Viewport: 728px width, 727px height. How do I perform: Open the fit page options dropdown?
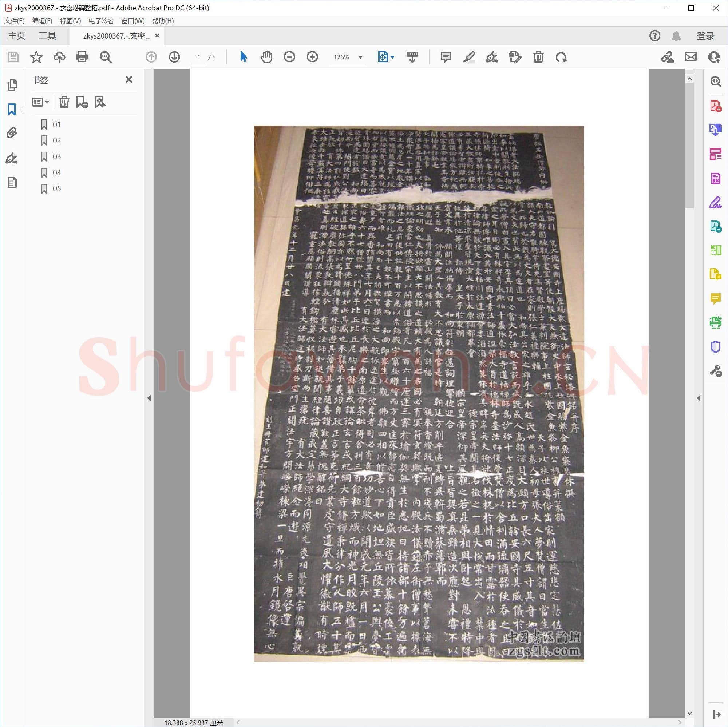click(x=392, y=57)
